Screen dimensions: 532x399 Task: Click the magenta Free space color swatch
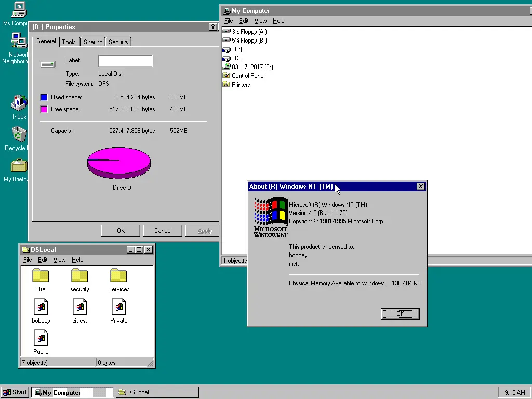tap(44, 109)
